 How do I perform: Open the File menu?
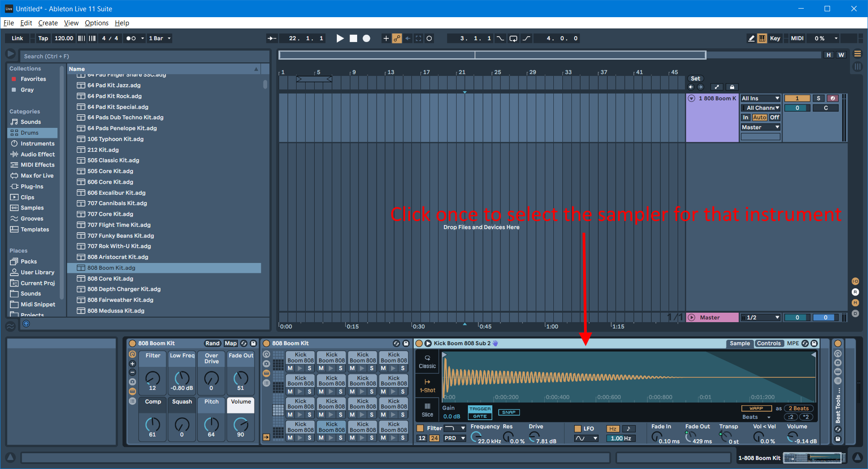coord(9,23)
